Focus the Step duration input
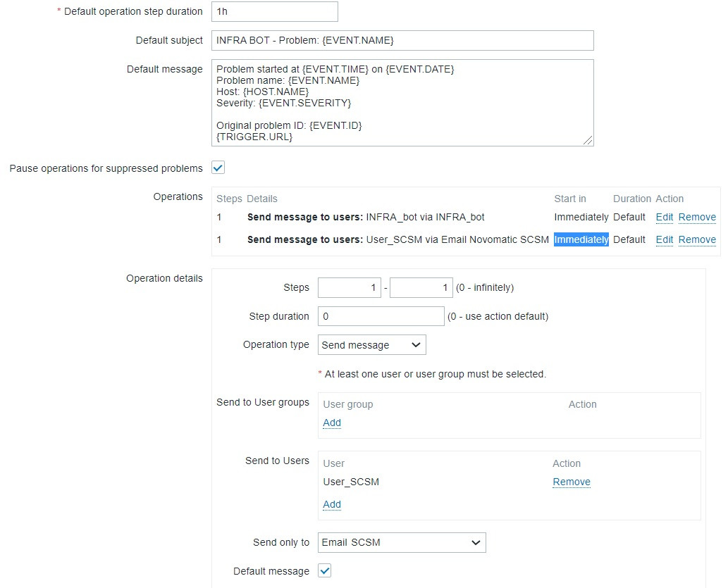 (381, 316)
